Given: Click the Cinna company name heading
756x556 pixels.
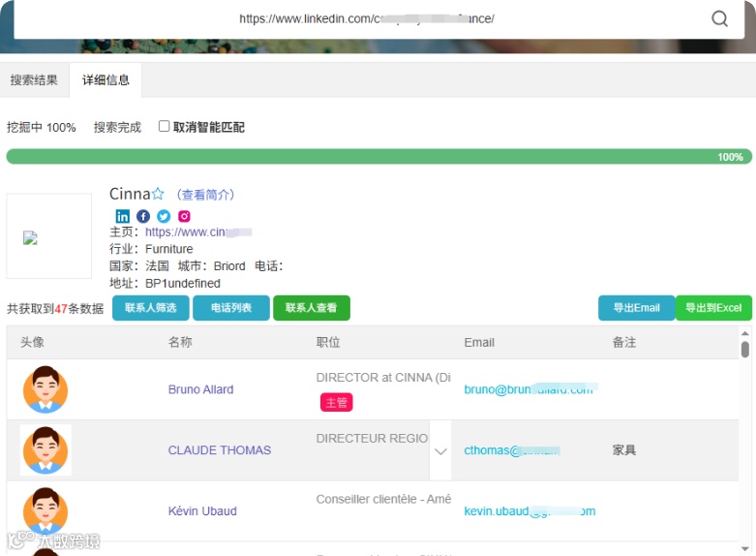Looking at the screenshot, I should tap(130, 194).
